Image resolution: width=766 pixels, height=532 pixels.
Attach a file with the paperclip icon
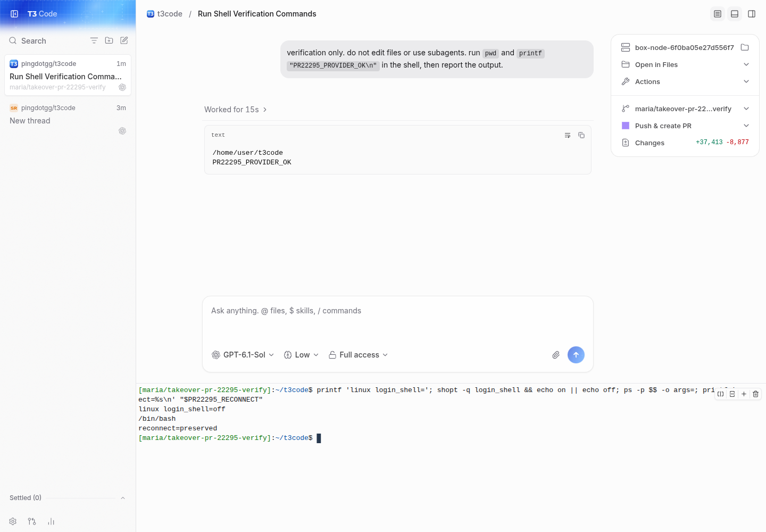coord(556,355)
